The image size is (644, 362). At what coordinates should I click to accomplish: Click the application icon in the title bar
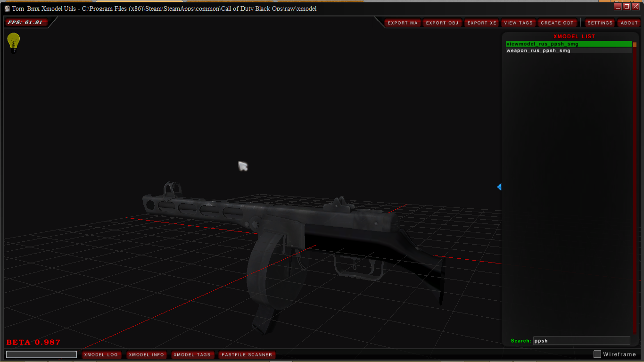tap(7, 8)
